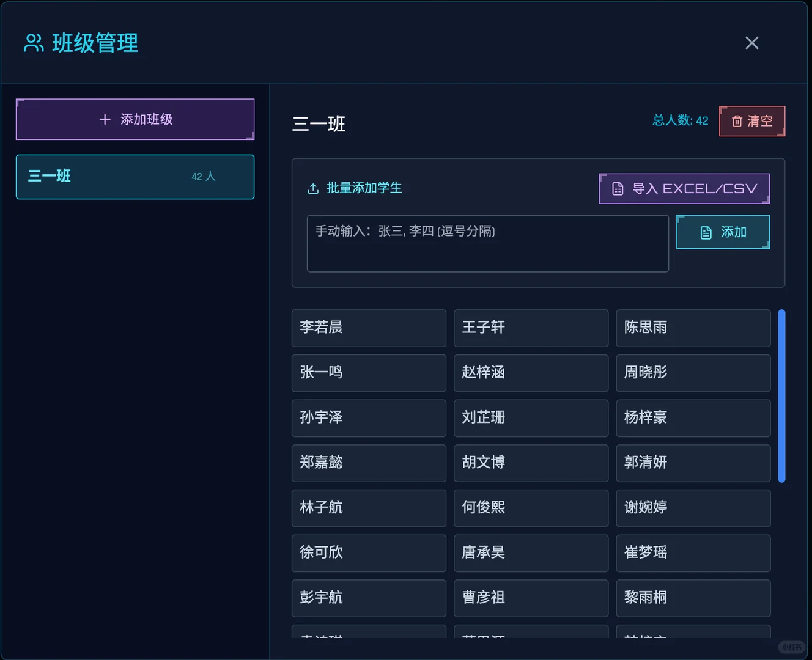The width and height of the screenshot is (812, 660).
Task: Click the 总人数: 42 counter text
Action: [x=680, y=120]
